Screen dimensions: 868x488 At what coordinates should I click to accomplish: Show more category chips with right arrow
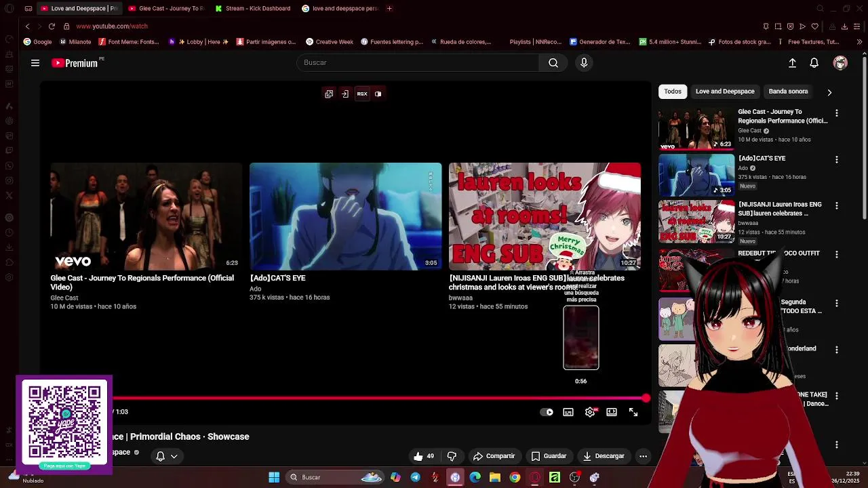[829, 92]
